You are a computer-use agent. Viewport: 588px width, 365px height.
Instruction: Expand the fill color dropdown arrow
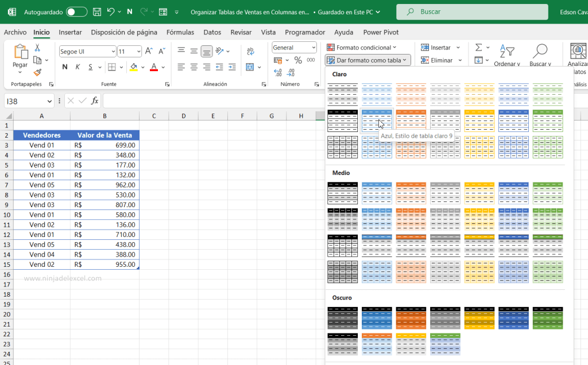click(142, 67)
